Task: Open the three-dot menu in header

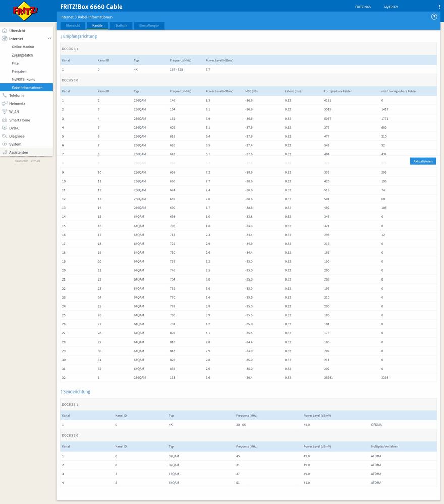Action: coord(439,7)
